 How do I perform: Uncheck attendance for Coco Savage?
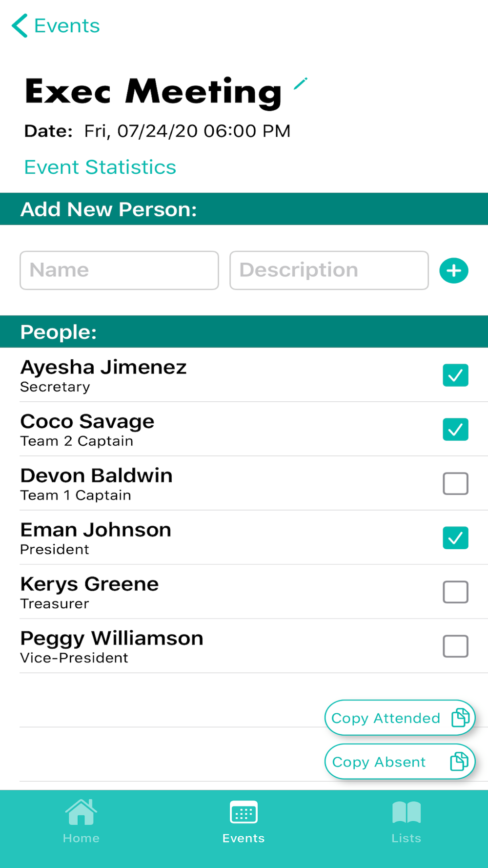point(455,429)
